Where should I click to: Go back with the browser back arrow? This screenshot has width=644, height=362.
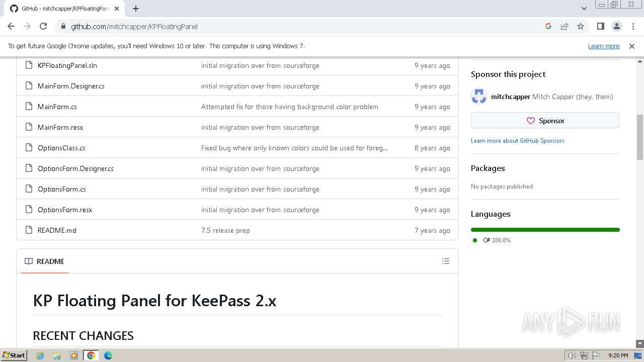(11, 26)
